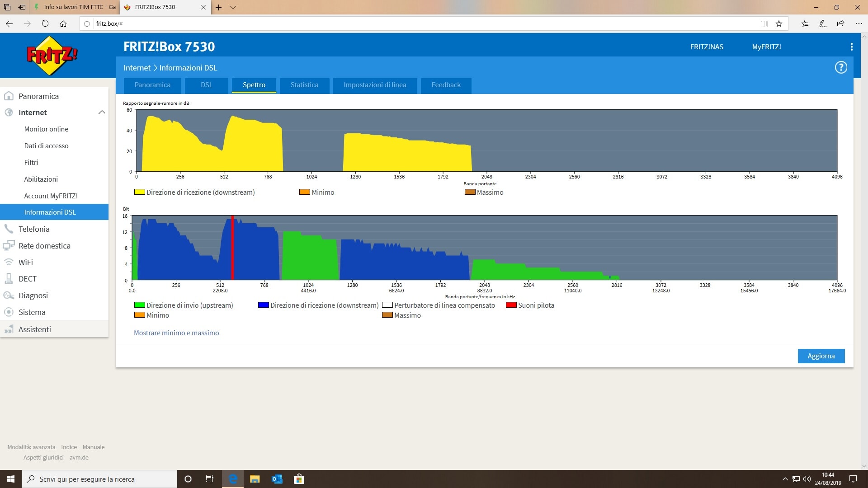This screenshot has height=488, width=868.
Task: Click the red Suoni pilota legend swatch
Action: click(511, 305)
